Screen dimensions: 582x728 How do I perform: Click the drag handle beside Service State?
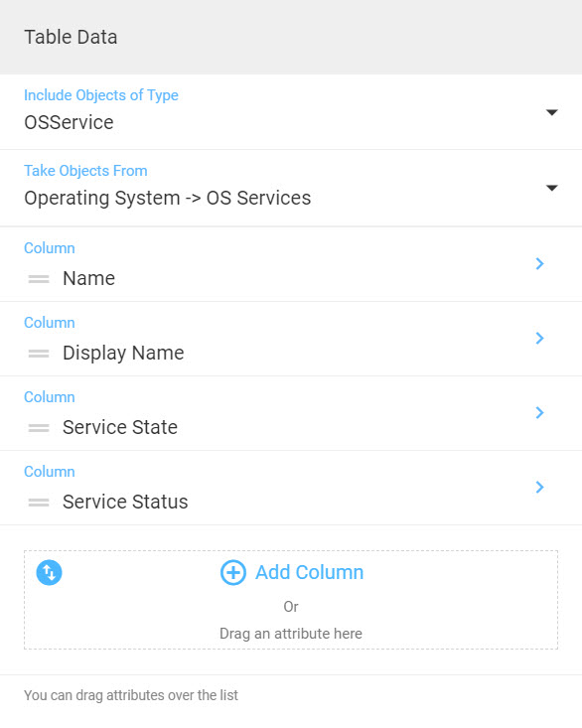[x=39, y=428]
